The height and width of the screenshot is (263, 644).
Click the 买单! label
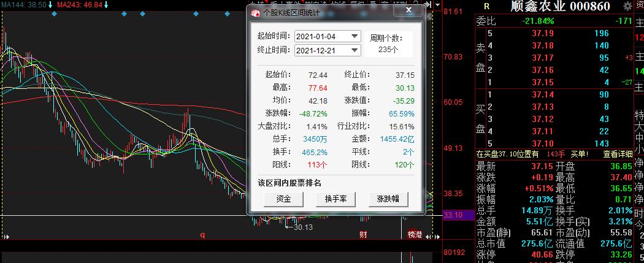point(580,154)
